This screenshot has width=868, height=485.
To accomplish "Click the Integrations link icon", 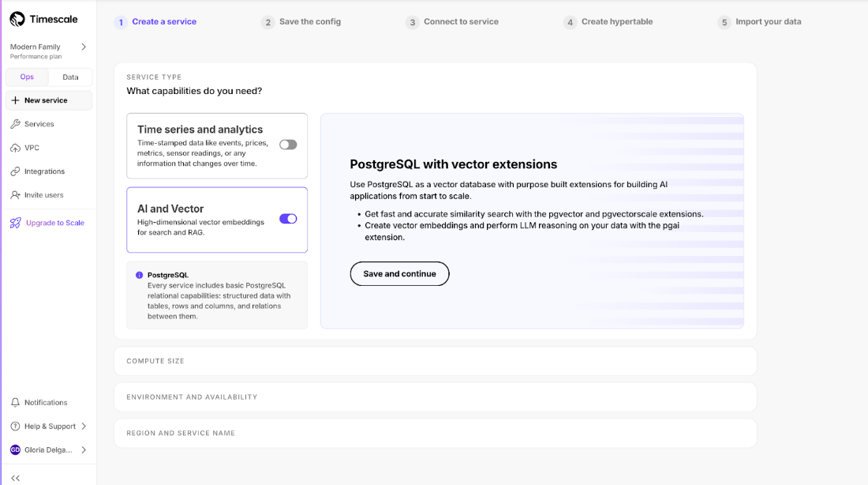I will (15, 171).
